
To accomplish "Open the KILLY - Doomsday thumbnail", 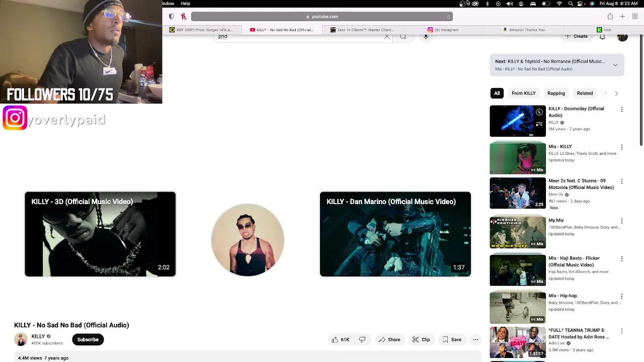I will [518, 121].
